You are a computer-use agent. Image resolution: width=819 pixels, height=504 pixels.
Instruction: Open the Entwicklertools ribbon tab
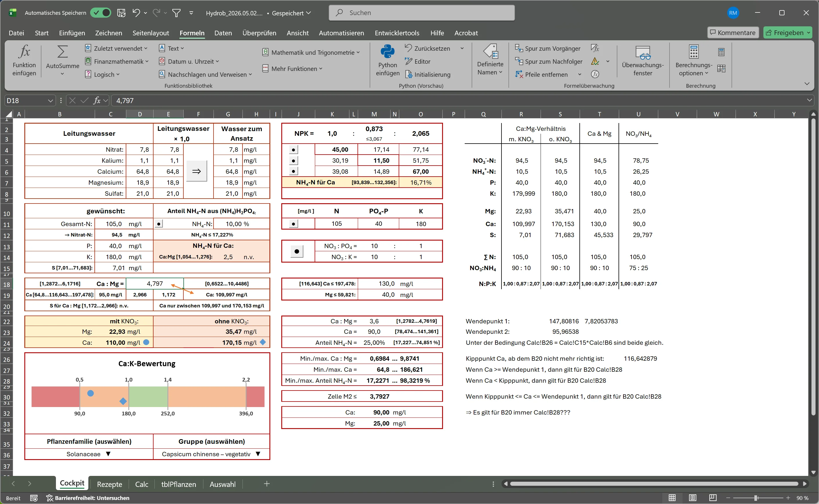397,33
